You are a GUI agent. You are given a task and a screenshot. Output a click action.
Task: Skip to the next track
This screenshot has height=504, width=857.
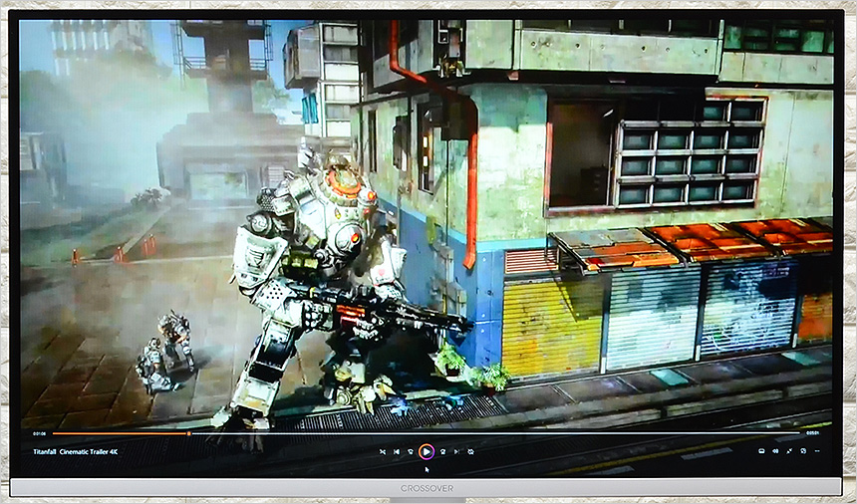pyautogui.click(x=456, y=452)
